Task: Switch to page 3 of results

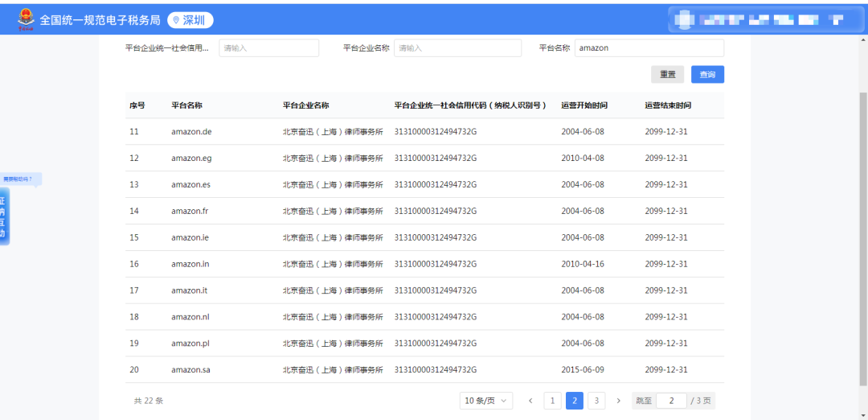Action: [x=596, y=401]
